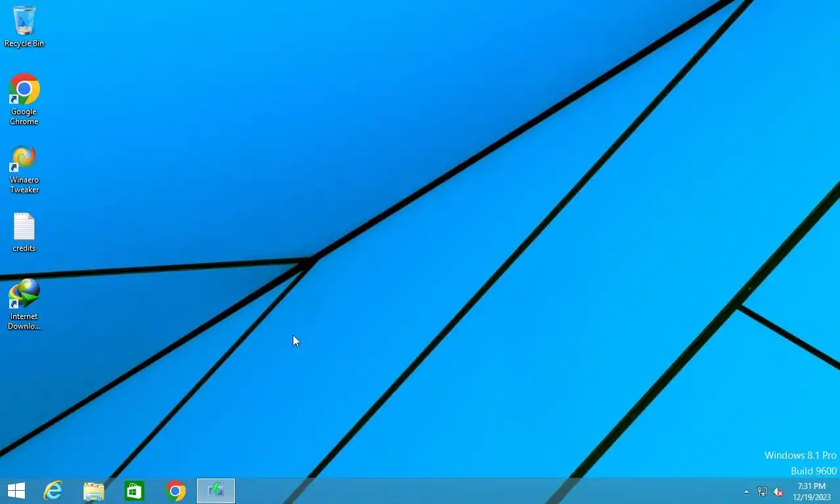Image resolution: width=840 pixels, height=504 pixels.
Task: Launch Chrome from the taskbar
Action: (x=175, y=491)
